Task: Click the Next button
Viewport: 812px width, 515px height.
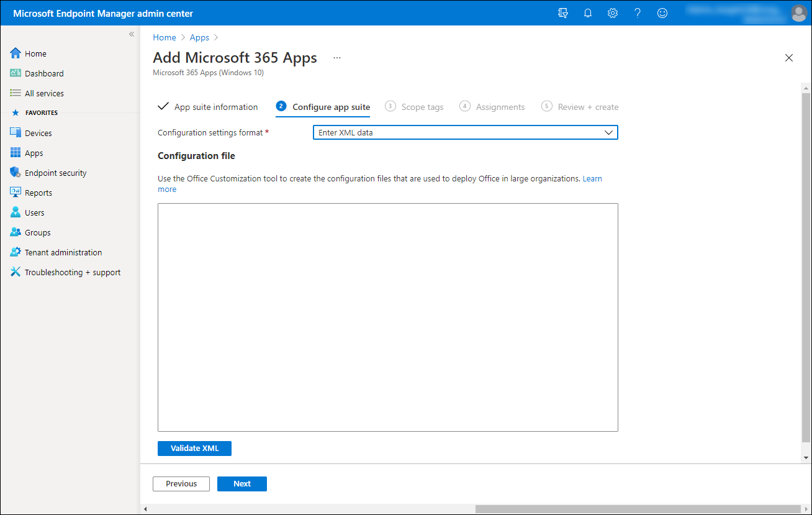Action: [242, 484]
